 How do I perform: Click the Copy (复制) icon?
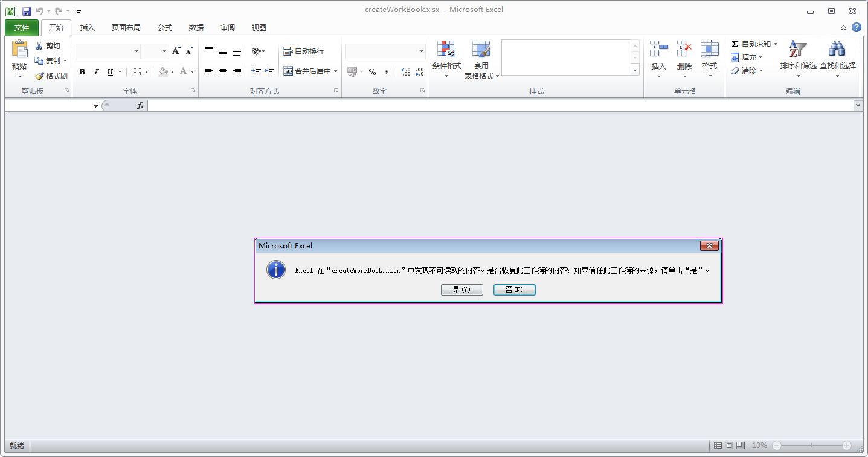coord(39,61)
